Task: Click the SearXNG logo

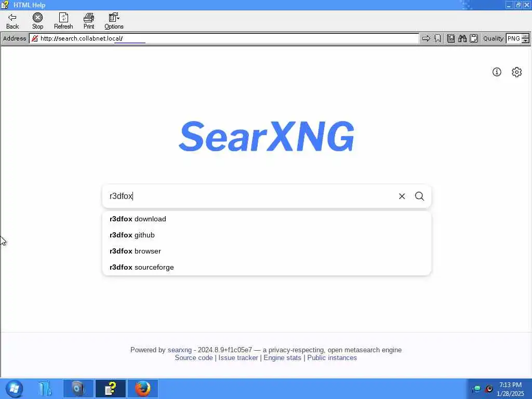Action: pos(267,136)
